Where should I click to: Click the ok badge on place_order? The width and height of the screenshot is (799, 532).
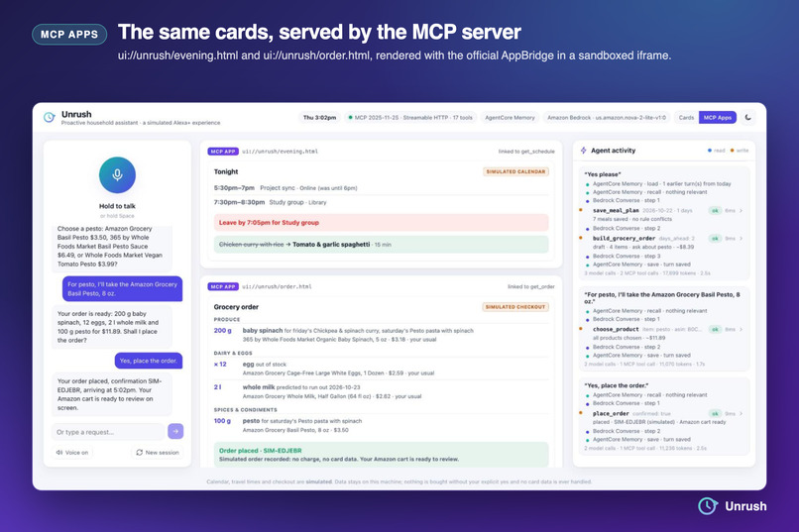tap(715, 414)
